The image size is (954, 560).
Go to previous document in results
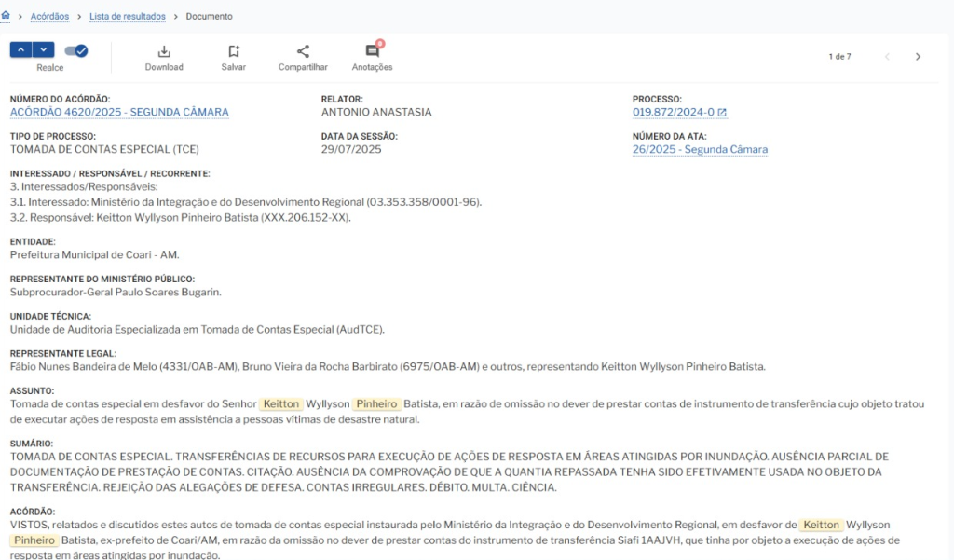pos(887,57)
